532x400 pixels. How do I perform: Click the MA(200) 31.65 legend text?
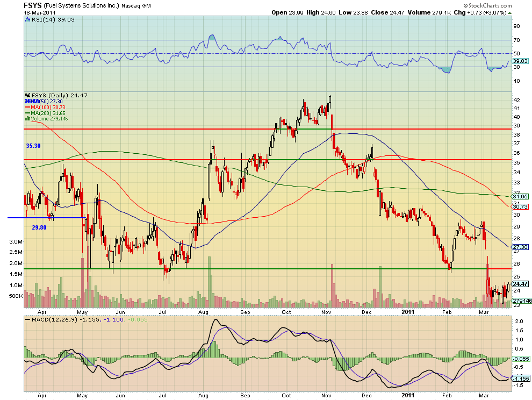point(48,113)
